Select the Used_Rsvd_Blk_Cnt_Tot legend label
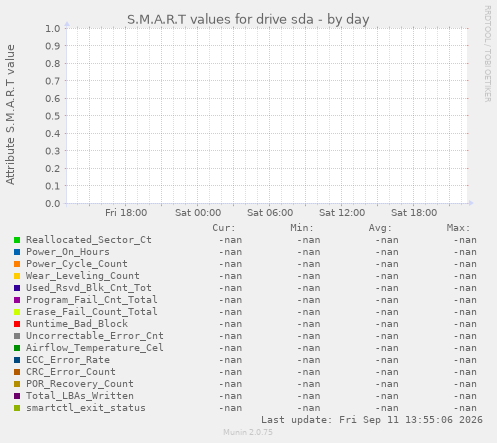Viewport: 497px width, 443px height. (x=89, y=288)
